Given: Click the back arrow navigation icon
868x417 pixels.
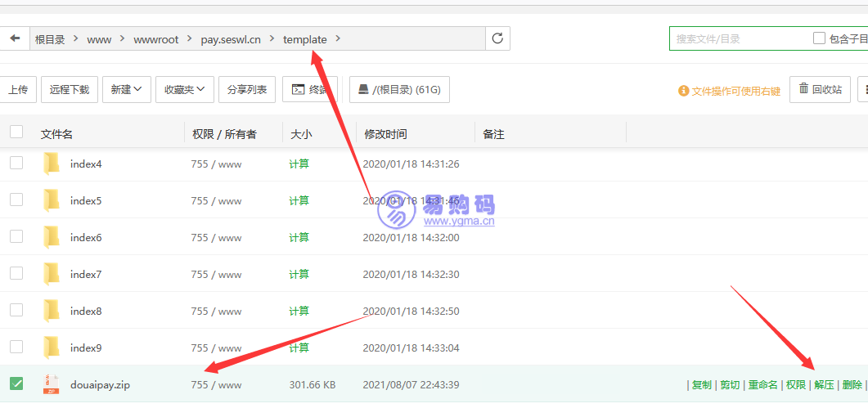Looking at the screenshot, I should point(14,38).
